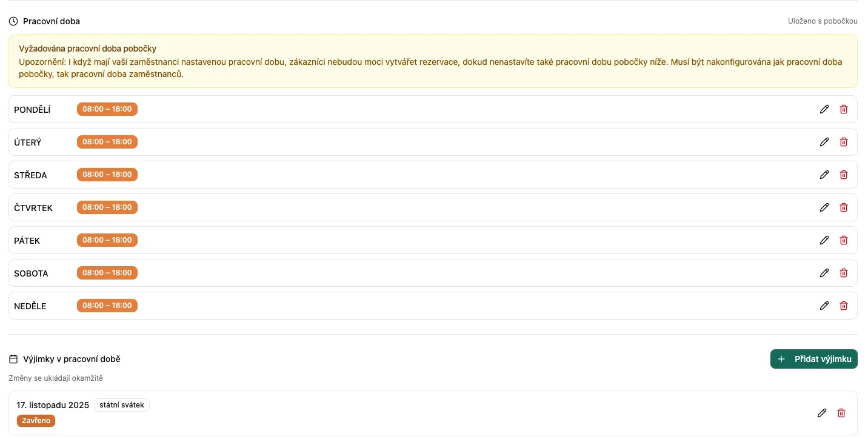Image resolution: width=868 pixels, height=439 pixels.
Task: Click Pondělí 08:00 – 18:00 time badge
Action: 107,109
